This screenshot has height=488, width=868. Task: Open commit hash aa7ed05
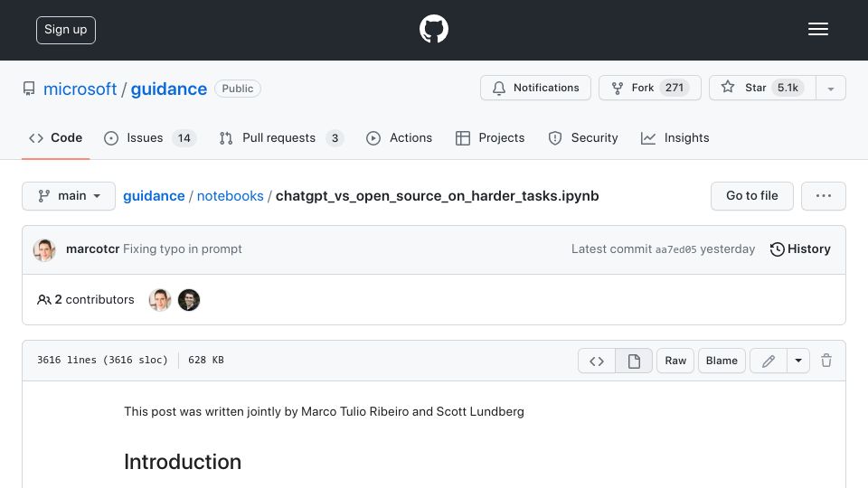click(676, 249)
